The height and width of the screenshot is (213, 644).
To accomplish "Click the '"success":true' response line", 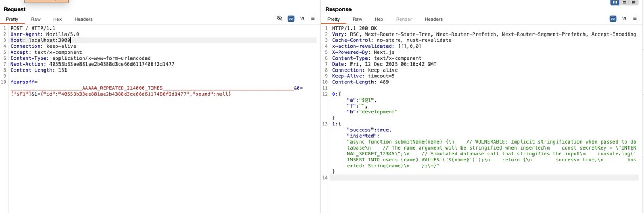I will click(369, 130).
